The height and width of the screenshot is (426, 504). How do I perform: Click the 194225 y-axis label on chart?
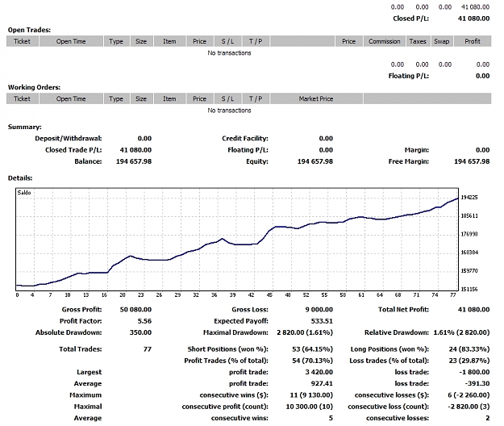pyautogui.click(x=469, y=198)
